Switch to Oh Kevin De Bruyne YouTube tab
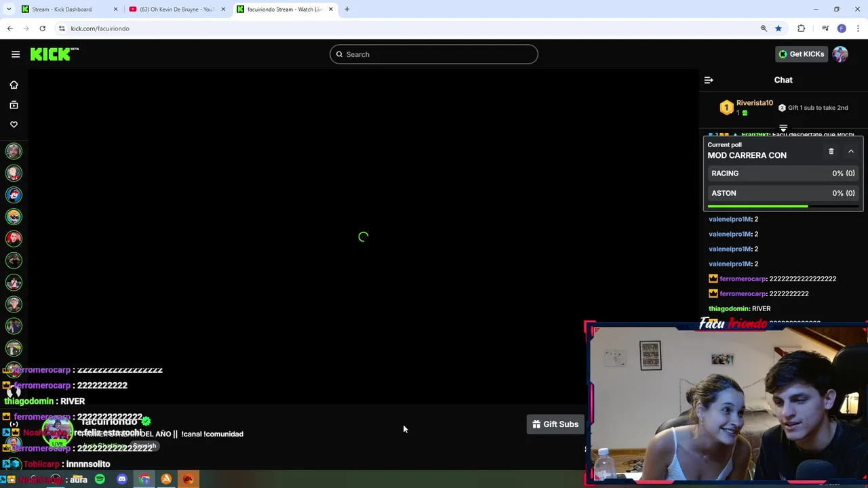This screenshot has width=868, height=488. click(x=176, y=9)
